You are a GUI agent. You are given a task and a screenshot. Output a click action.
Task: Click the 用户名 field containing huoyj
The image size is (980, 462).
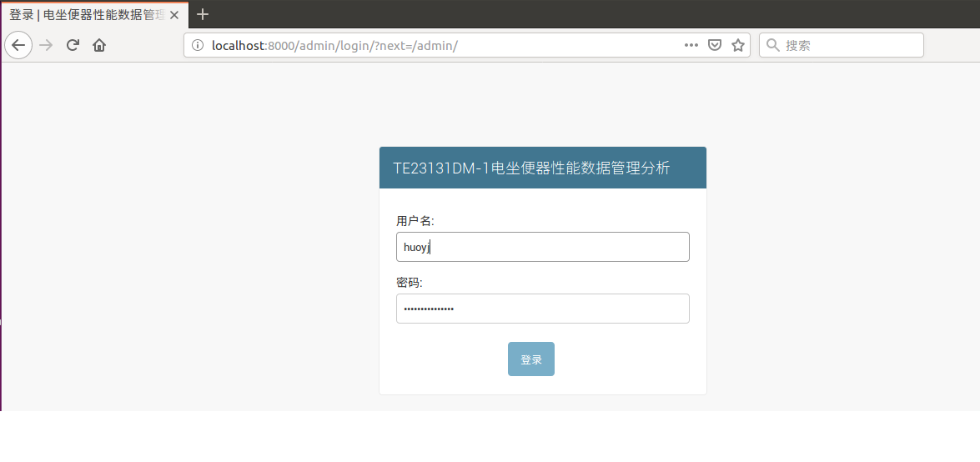(542, 247)
